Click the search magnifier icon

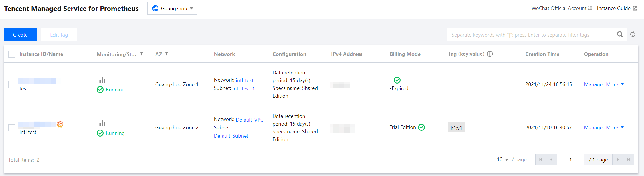(x=620, y=35)
